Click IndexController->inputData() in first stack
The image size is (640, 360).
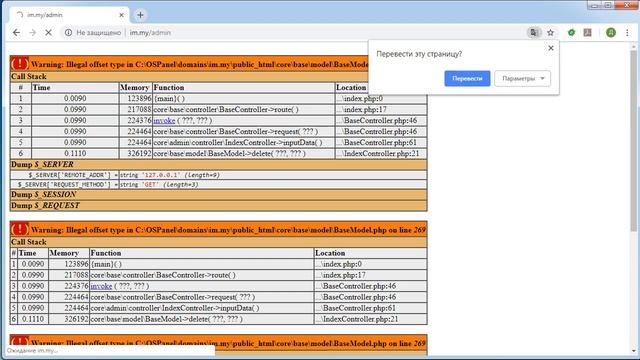(238, 142)
